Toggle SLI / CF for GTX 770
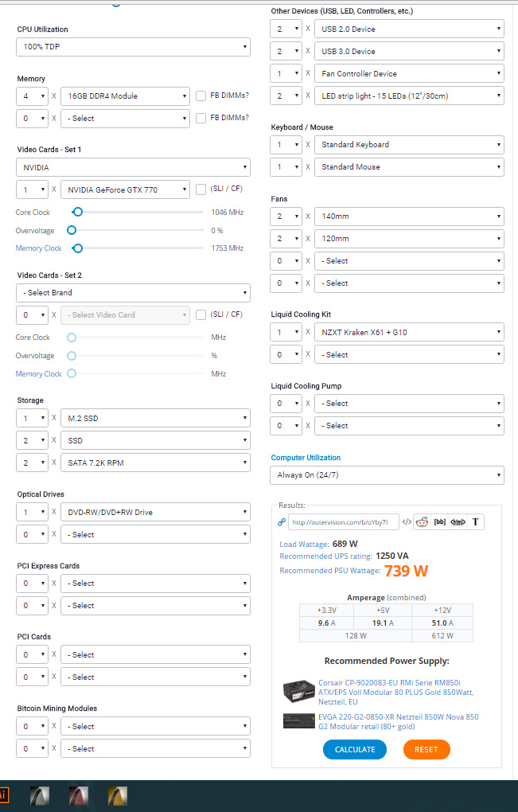This screenshot has width=518, height=812. click(x=201, y=189)
